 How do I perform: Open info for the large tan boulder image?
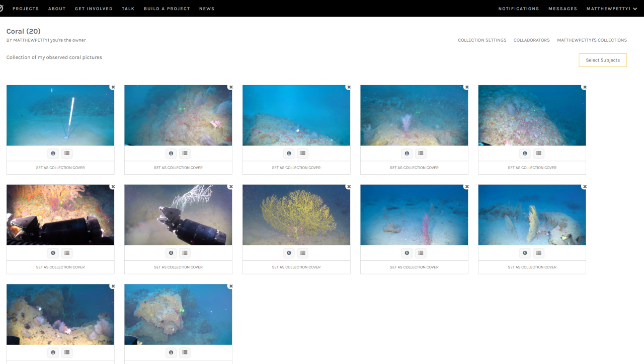coord(171,352)
